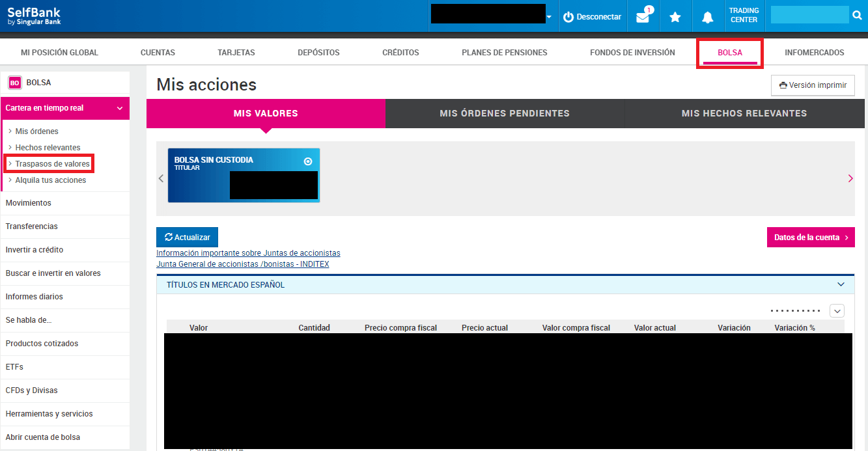Open the table column options dropdown
This screenshot has width=868, height=451.
[x=837, y=311]
